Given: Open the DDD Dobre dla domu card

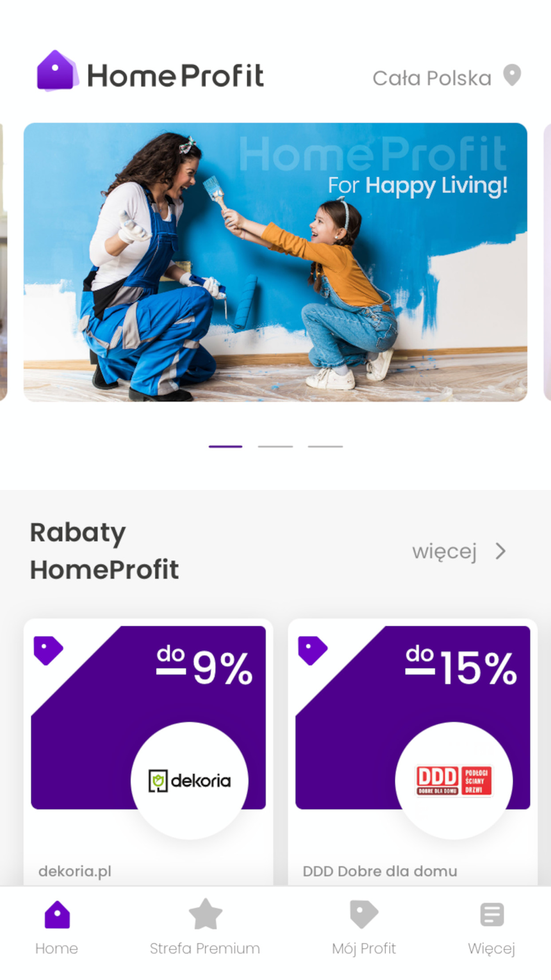Looking at the screenshot, I should tap(413, 752).
